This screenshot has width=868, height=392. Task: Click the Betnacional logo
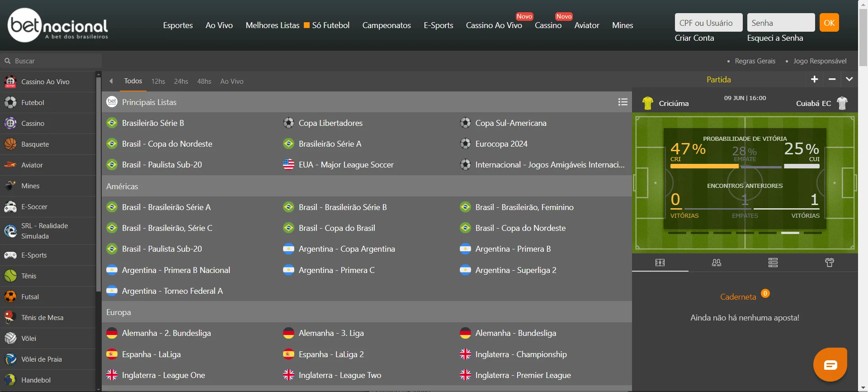pos(58,25)
